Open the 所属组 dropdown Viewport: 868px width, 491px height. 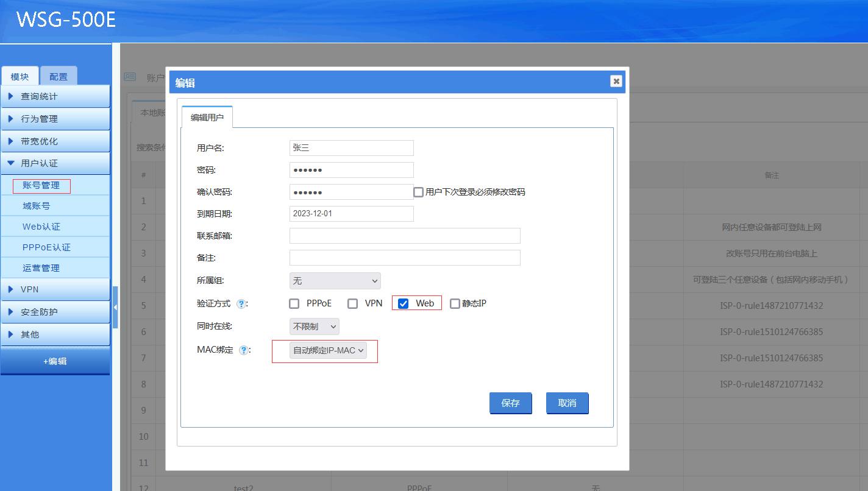335,281
